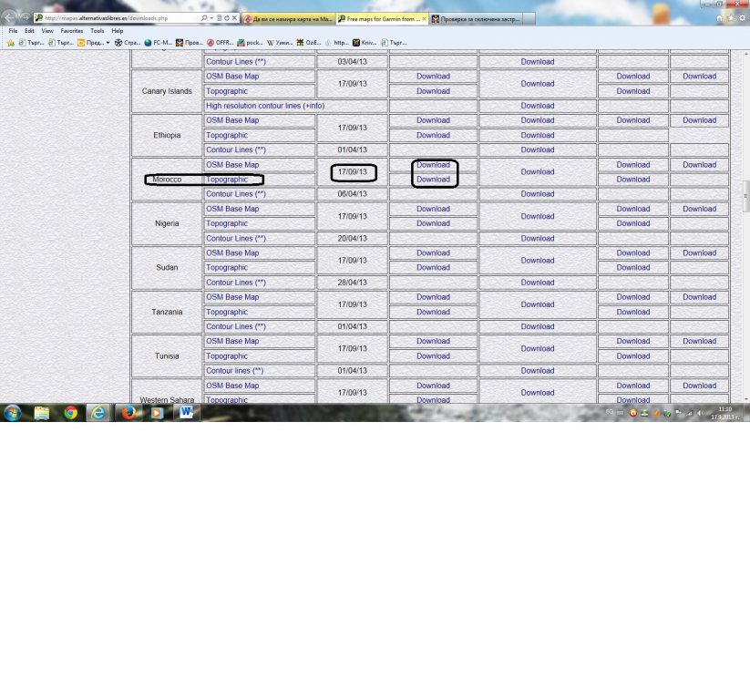Open the 'Пров...' favorites bar bookmark
The height and width of the screenshot is (700, 750).
click(189, 43)
